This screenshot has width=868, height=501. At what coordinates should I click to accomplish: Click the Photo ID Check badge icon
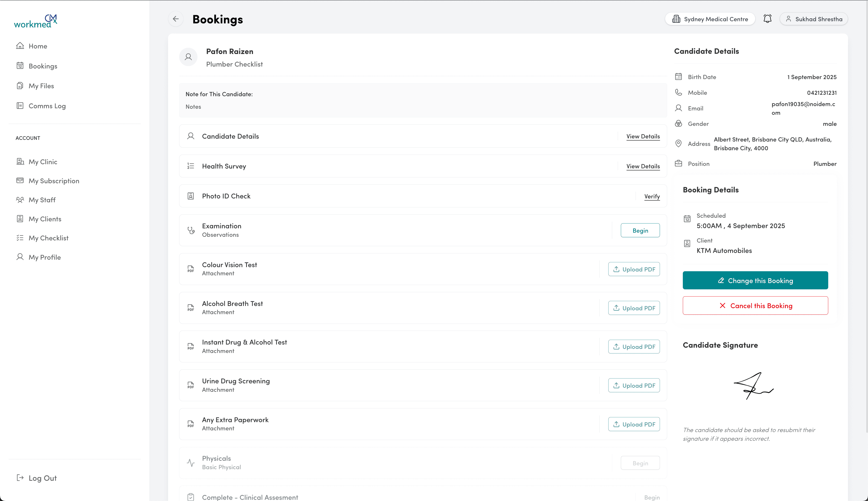[190, 196]
